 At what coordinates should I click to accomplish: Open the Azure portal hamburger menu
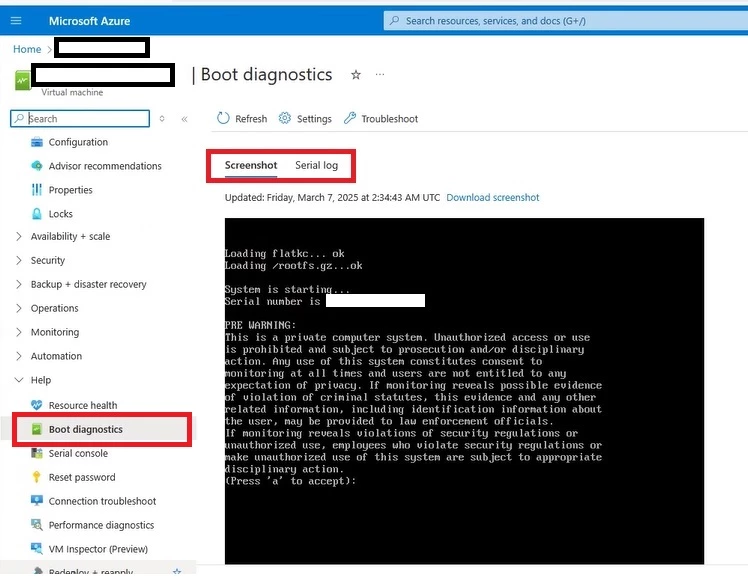pos(16,21)
